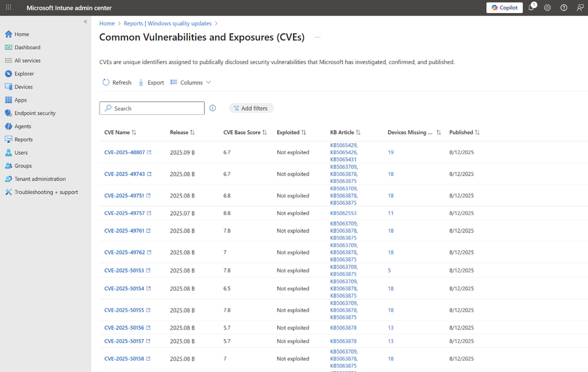Click the 2025.09 B release cell
This screenshot has height=372, width=588.
182,152
